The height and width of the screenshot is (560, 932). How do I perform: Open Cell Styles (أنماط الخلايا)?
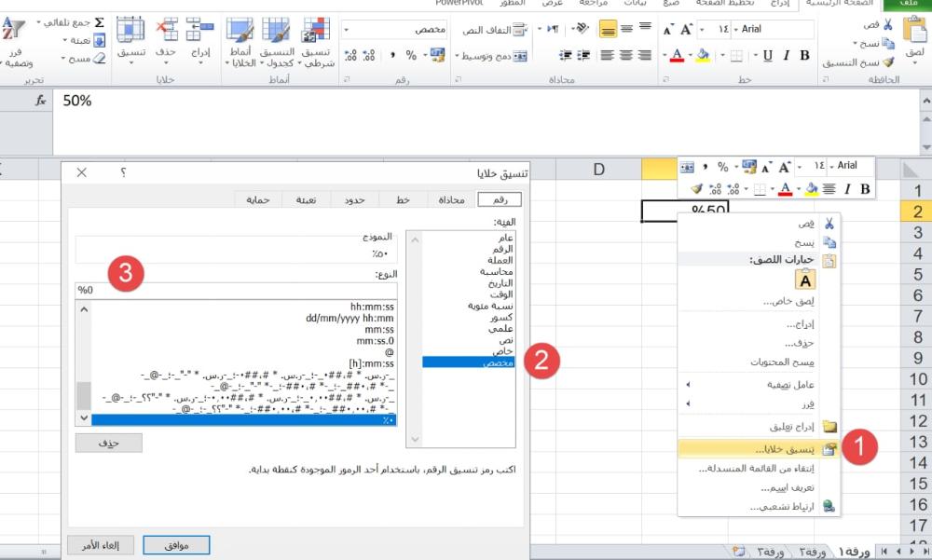[240, 43]
